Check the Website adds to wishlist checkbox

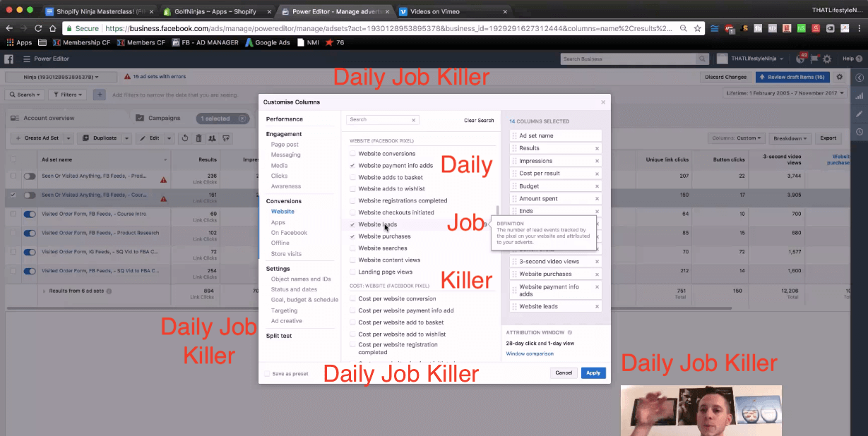click(352, 188)
